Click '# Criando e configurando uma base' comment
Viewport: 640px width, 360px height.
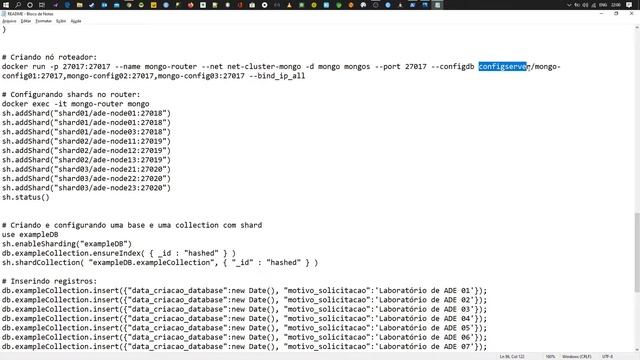pyautogui.click(x=132, y=225)
